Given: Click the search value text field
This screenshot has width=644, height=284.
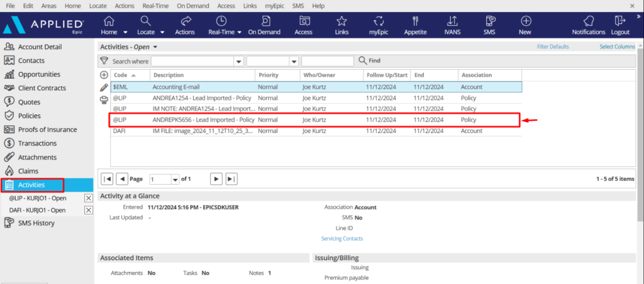Looking at the screenshot, I should 327,61.
